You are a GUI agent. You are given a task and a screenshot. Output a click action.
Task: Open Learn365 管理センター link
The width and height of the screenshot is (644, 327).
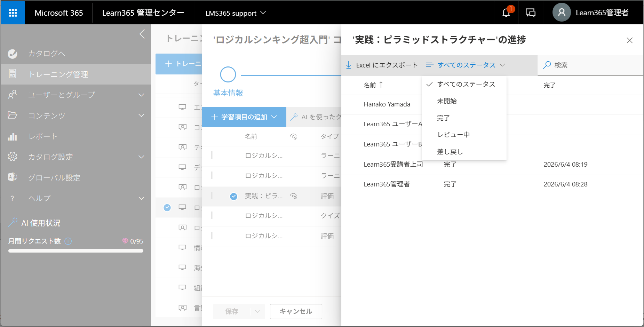click(143, 13)
